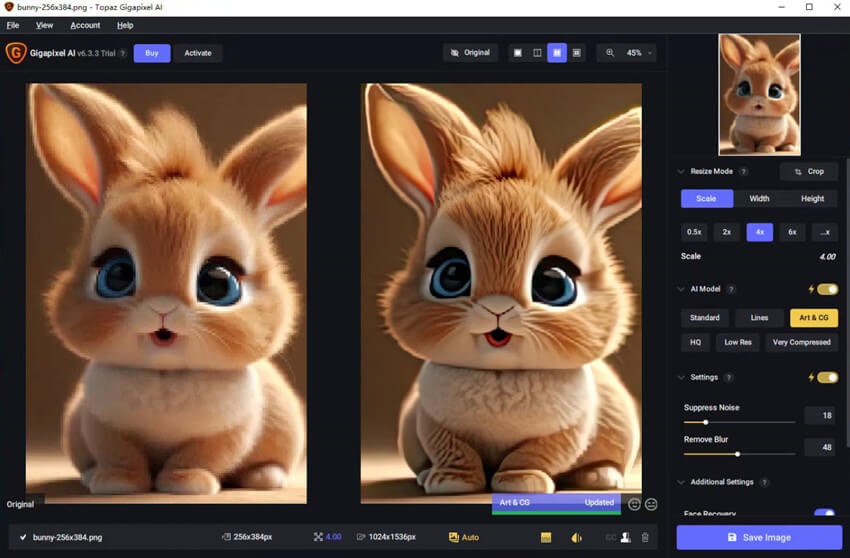Click the Crop button

pos(809,171)
